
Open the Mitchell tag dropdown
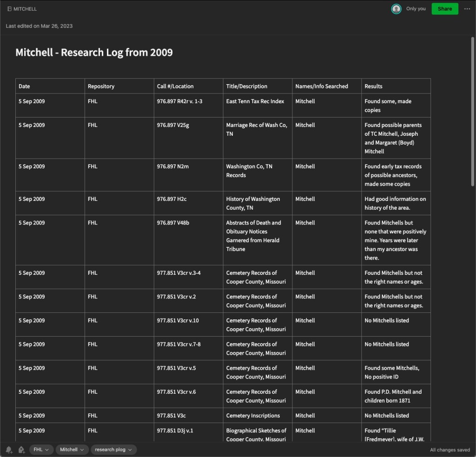click(x=72, y=450)
